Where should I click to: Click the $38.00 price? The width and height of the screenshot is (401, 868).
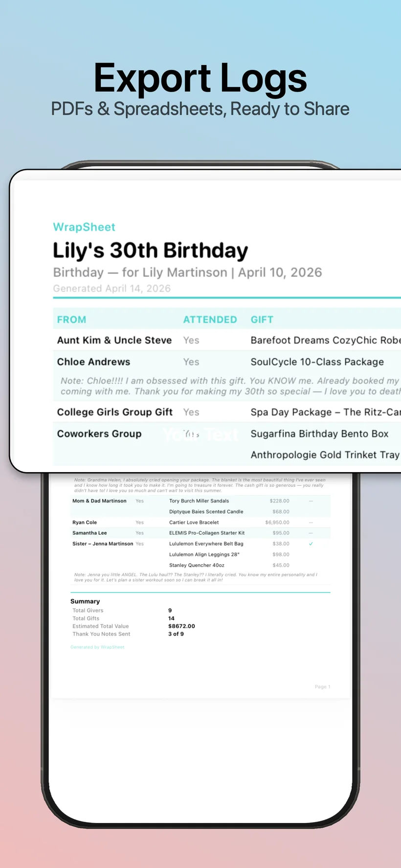coord(281,544)
